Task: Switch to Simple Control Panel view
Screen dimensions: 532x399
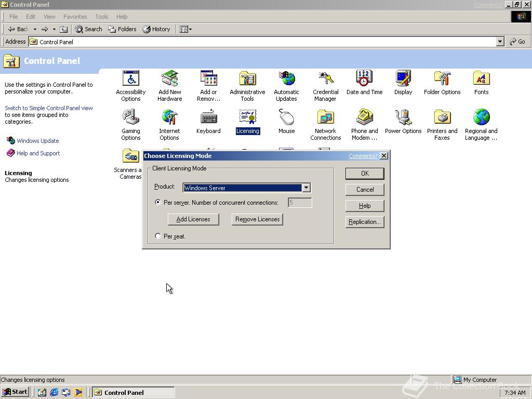Action: (48, 108)
